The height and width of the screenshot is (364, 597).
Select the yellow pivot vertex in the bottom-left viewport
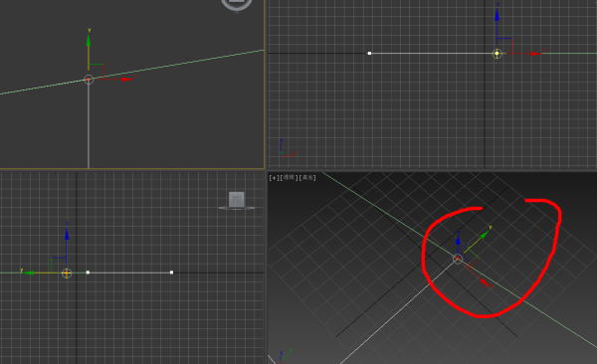tap(67, 273)
